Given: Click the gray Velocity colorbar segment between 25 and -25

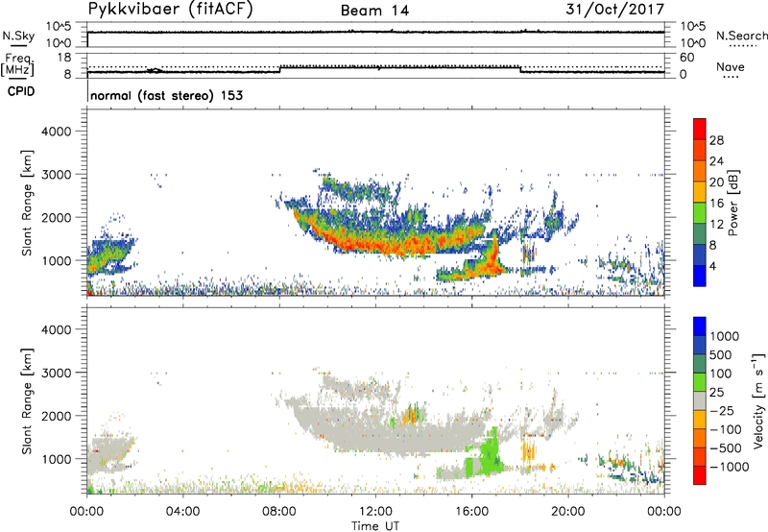Looking at the screenshot, I should (700, 400).
